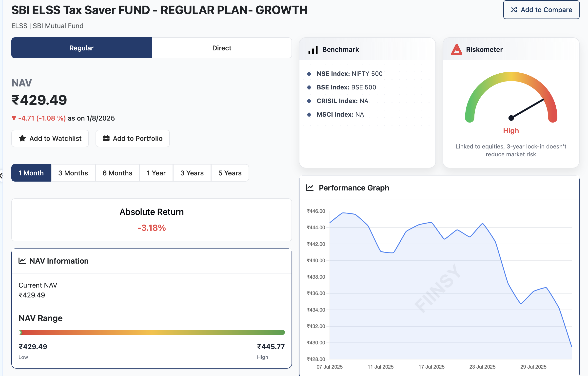Image resolution: width=588 pixels, height=376 pixels.
Task: Click the 'MSCI Index: NA' entry
Action: pyautogui.click(x=340, y=115)
